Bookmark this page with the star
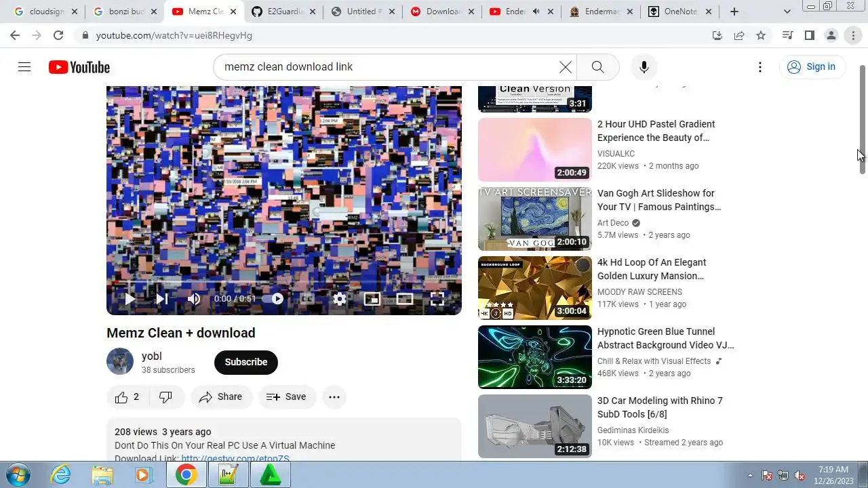This screenshot has width=868, height=488. 761,35
